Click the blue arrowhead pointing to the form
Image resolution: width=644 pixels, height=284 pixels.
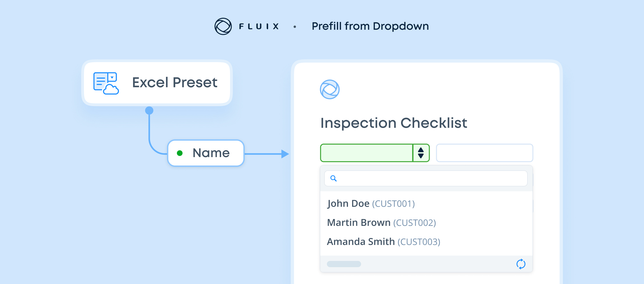point(284,154)
